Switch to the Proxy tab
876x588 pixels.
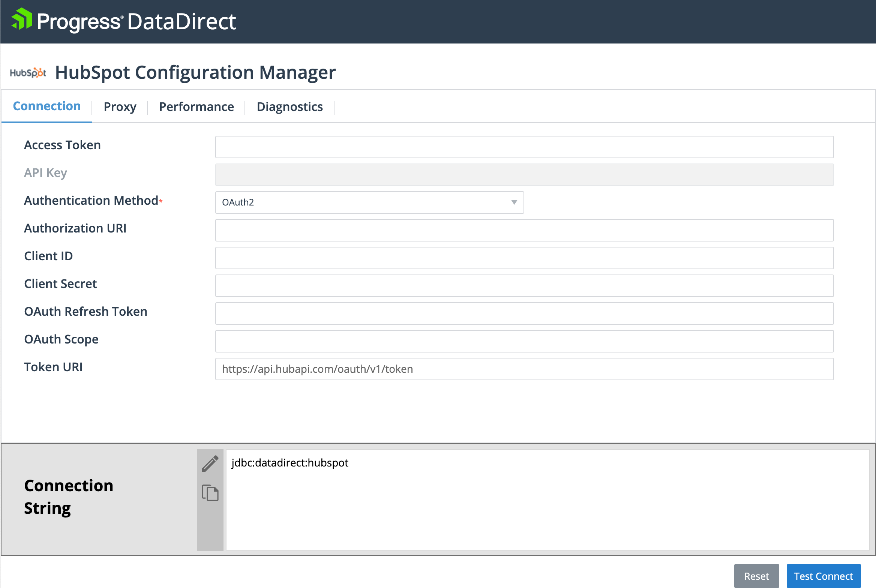pyautogui.click(x=120, y=106)
